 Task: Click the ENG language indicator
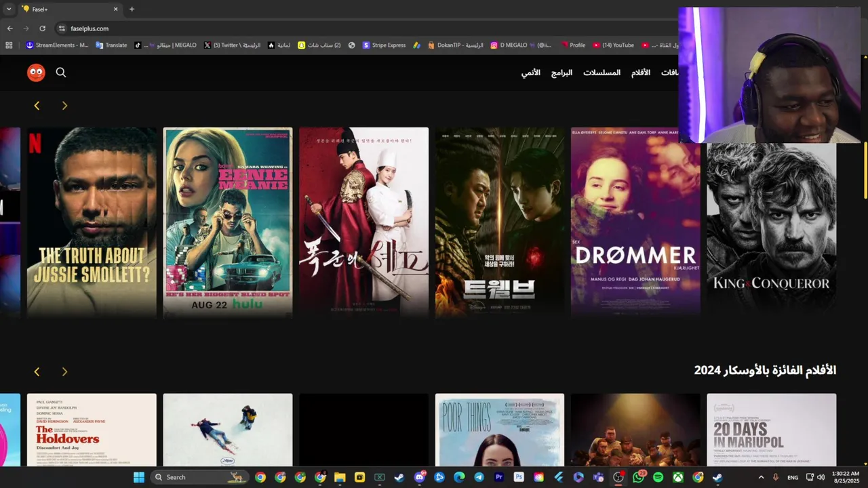point(793,477)
